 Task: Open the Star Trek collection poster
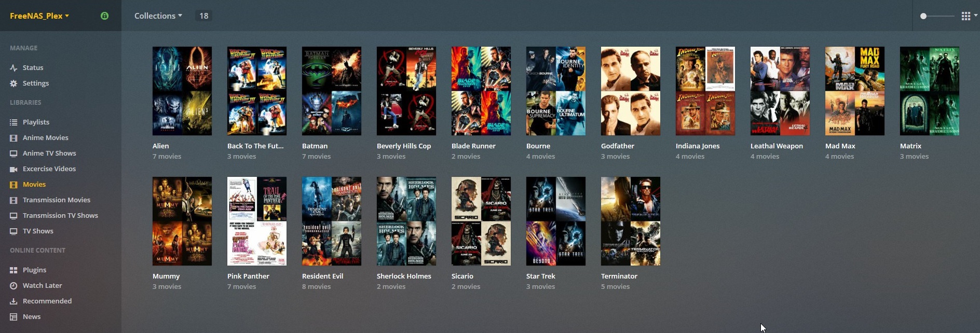(556, 221)
